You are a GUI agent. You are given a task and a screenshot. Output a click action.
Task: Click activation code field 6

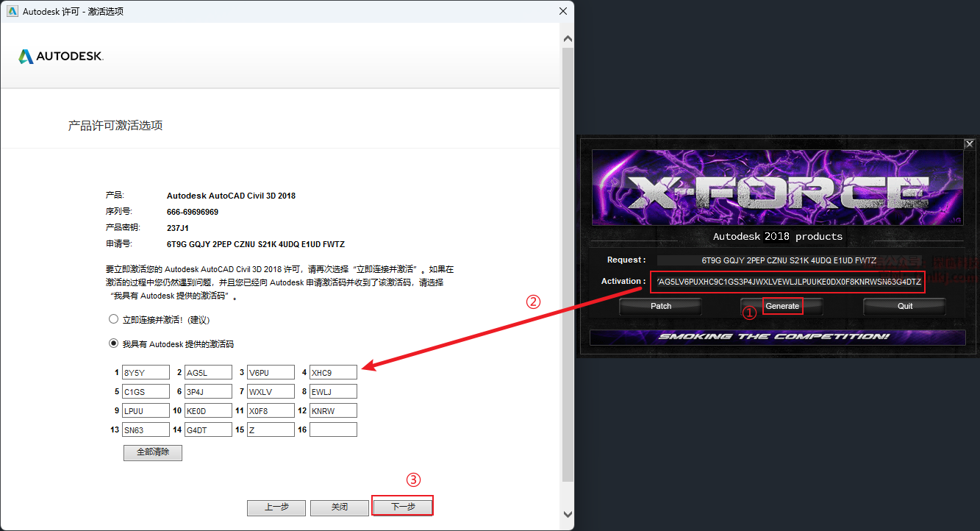[208, 391]
